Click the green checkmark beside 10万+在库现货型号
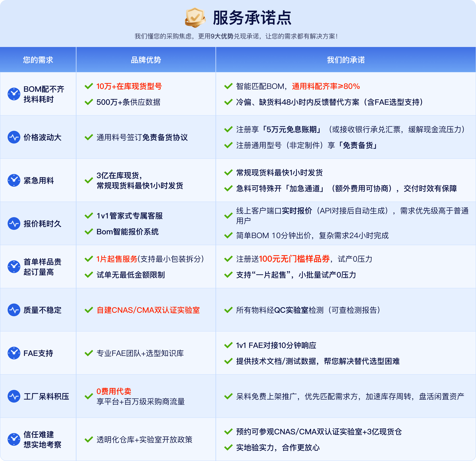 click(89, 86)
